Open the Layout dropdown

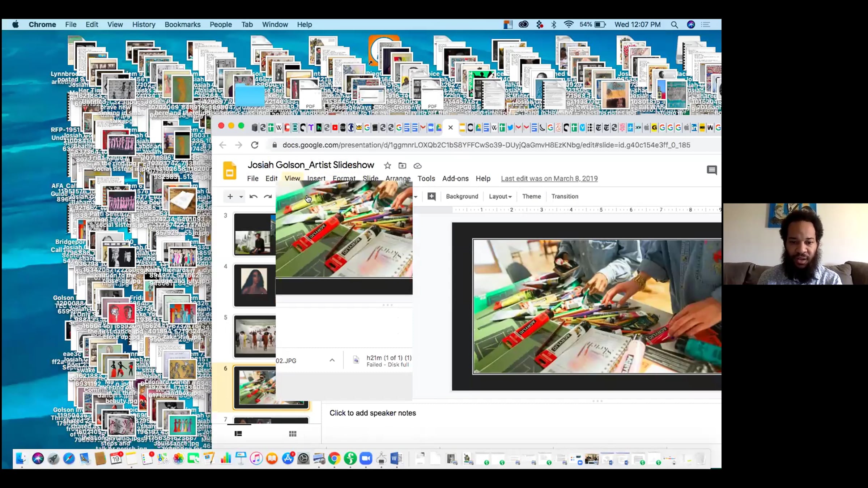click(x=500, y=196)
